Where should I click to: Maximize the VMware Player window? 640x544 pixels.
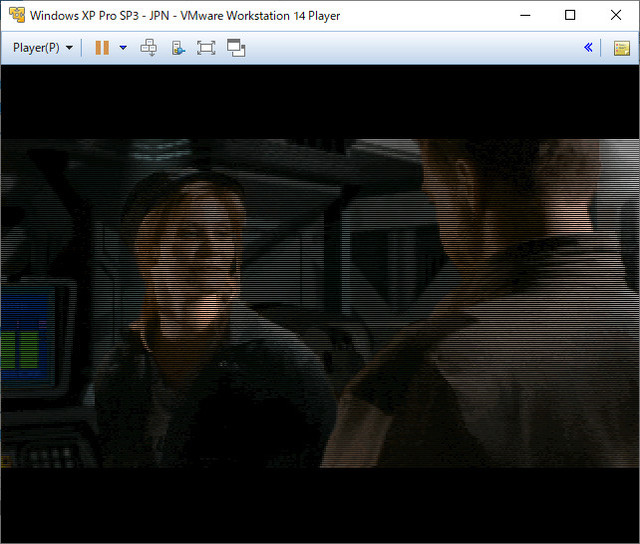point(570,15)
